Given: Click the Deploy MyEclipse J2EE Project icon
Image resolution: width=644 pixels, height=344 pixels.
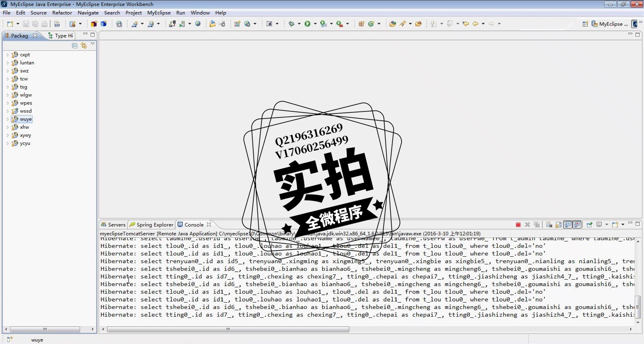Looking at the screenshot, I should pos(172,24).
